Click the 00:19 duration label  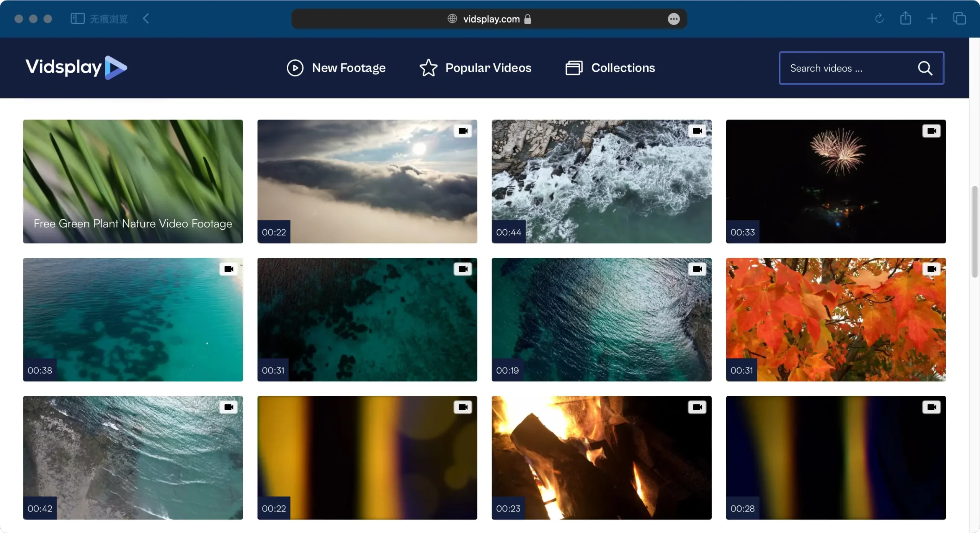(x=507, y=370)
